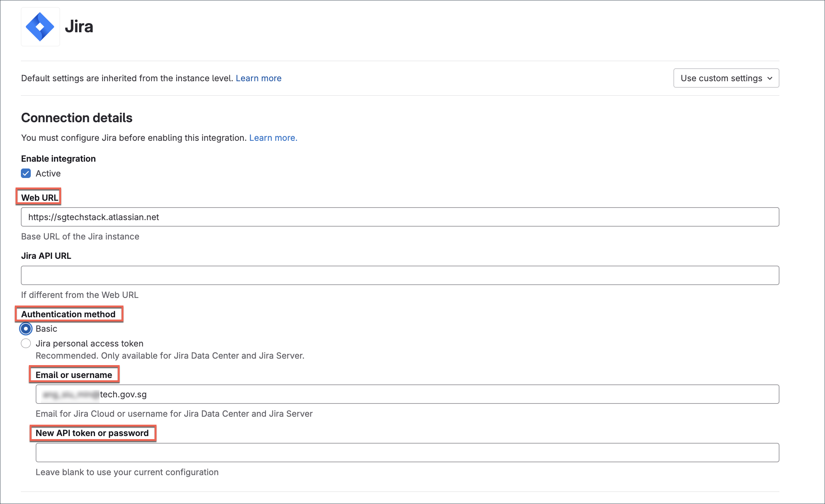The height and width of the screenshot is (504, 825).
Task: Click the Email or username label
Action: 74,375
